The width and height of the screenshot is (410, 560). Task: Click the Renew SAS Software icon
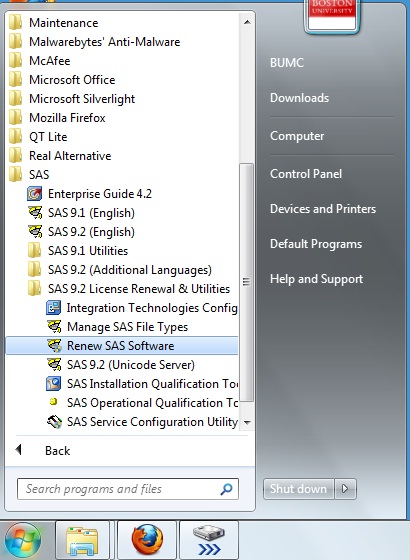[x=54, y=345]
